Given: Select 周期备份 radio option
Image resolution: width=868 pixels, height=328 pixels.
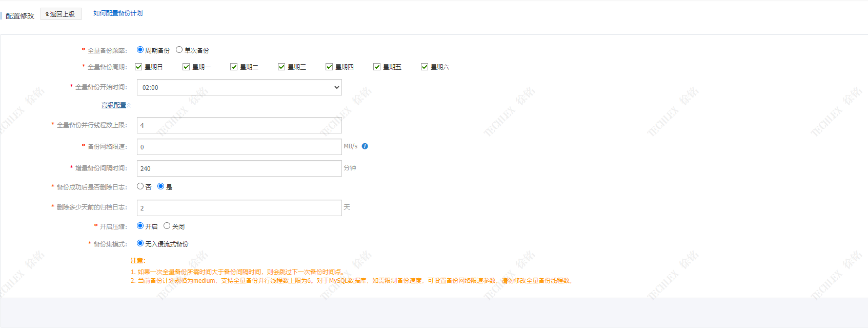Looking at the screenshot, I should (x=140, y=50).
